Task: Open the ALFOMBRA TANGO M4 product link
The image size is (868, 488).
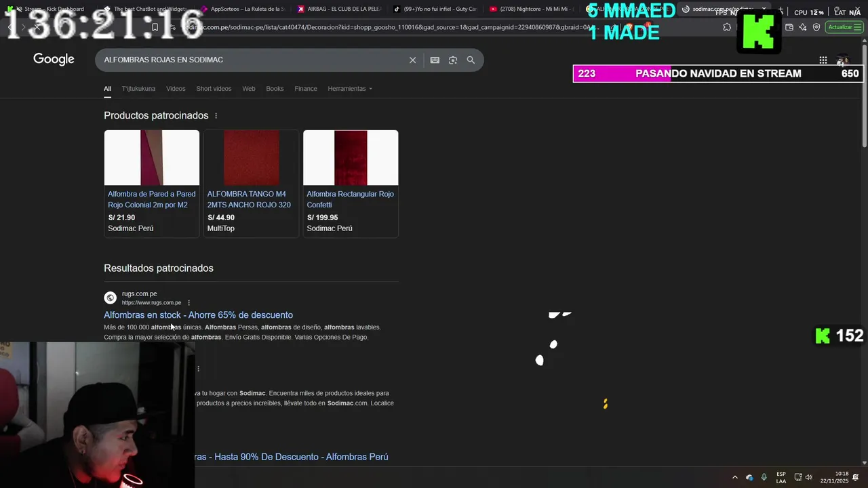Action: coord(249,199)
